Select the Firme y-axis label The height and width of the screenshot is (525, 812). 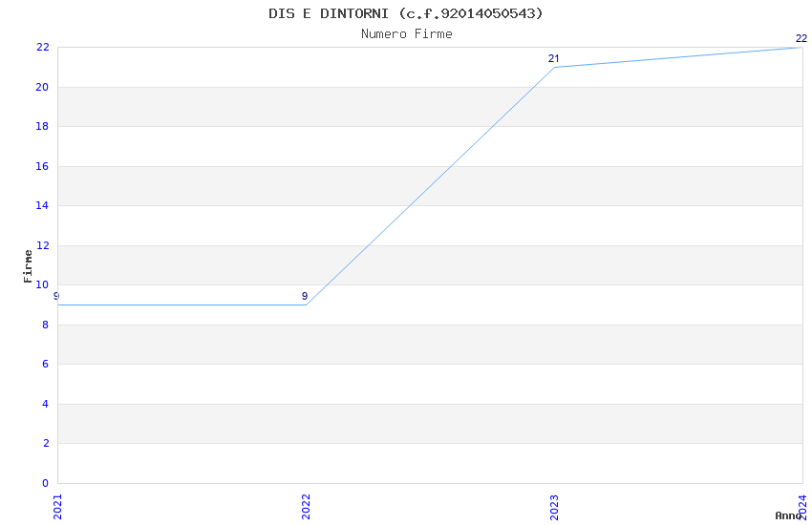28,265
